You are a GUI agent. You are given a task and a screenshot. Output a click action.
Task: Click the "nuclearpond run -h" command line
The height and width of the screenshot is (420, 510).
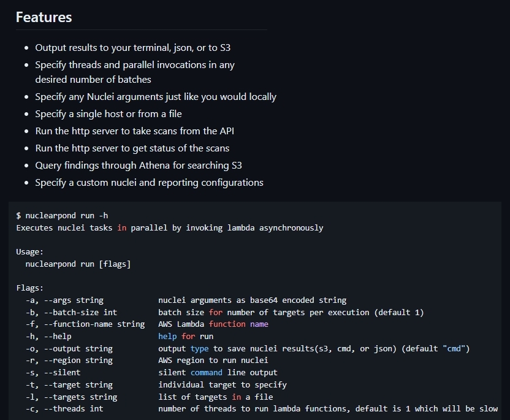[62, 215]
